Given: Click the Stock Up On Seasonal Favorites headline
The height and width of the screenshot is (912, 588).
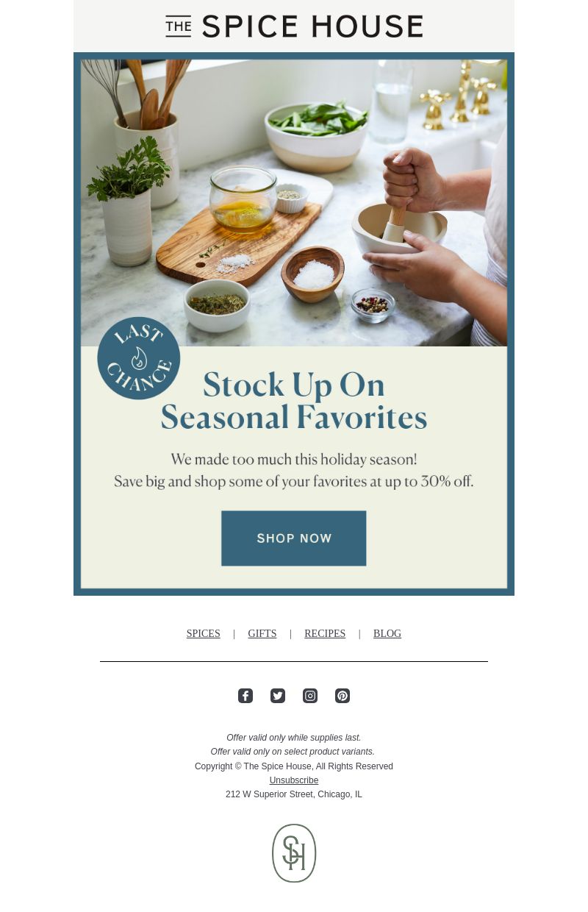Looking at the screenshot, I should pos(294,401).
